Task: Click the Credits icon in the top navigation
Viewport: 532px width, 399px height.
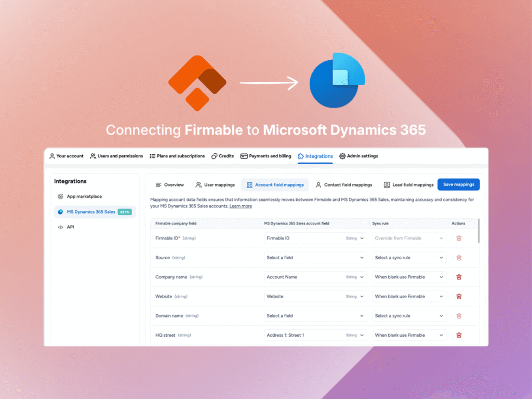Action: pos(213,156)
